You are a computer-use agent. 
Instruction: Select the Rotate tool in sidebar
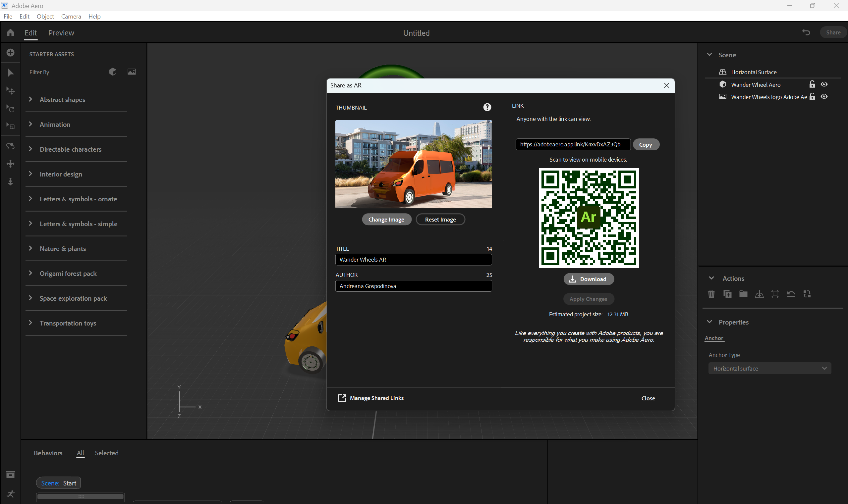point(11,109)
